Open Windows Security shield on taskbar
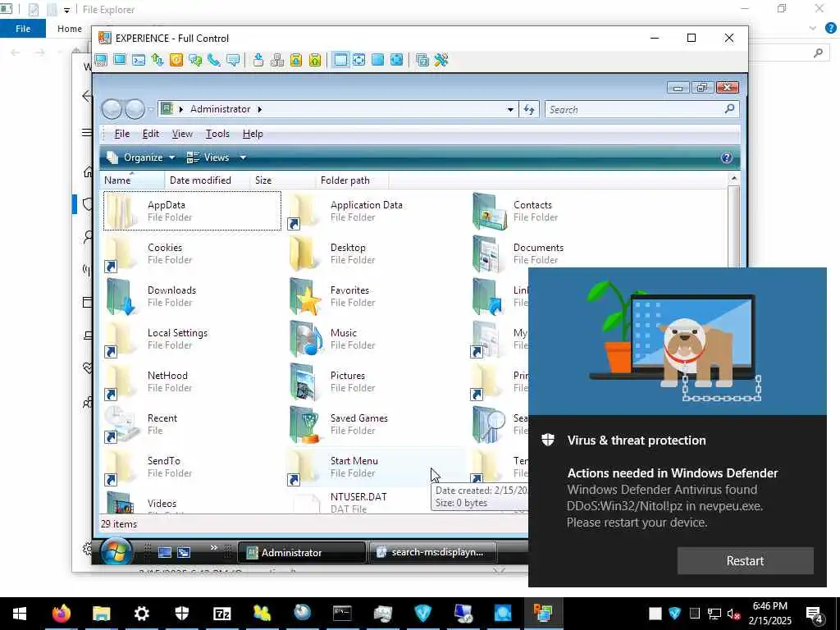 click(181, 613)
